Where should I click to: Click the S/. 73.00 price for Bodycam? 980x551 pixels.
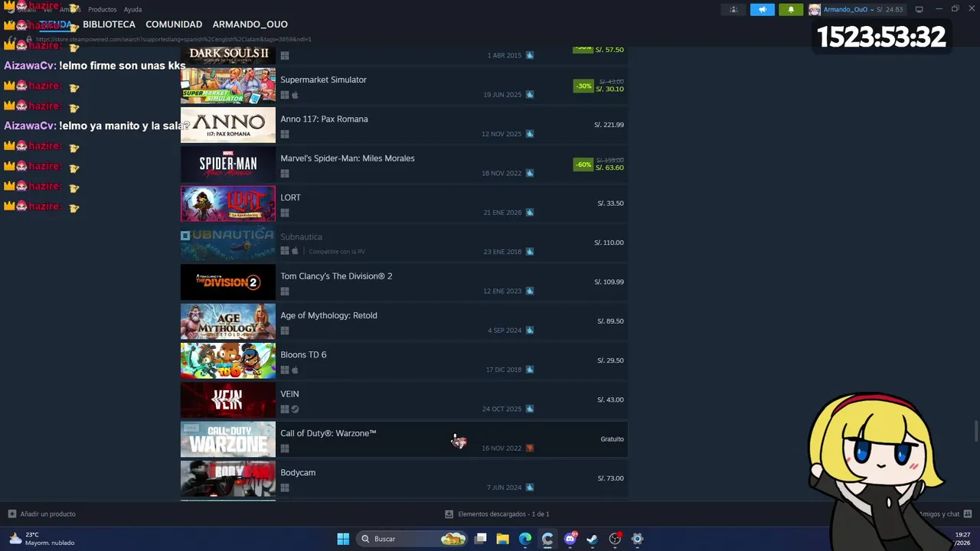point(610,478)
